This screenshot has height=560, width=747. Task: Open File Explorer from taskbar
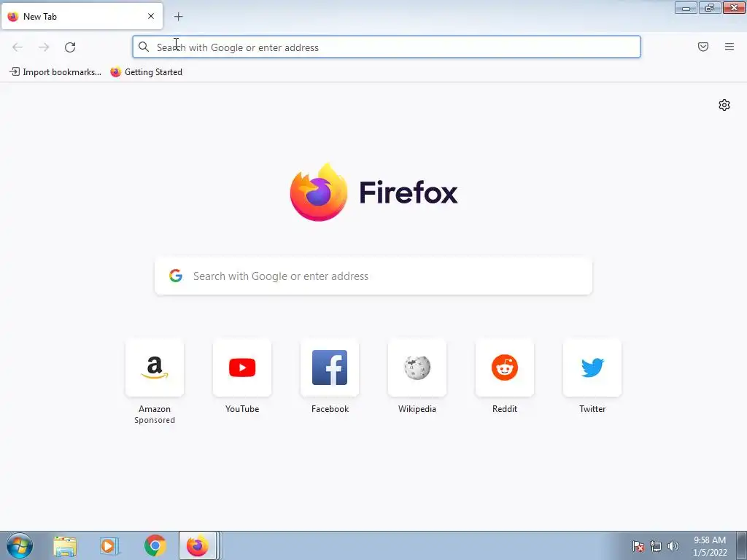65,545
